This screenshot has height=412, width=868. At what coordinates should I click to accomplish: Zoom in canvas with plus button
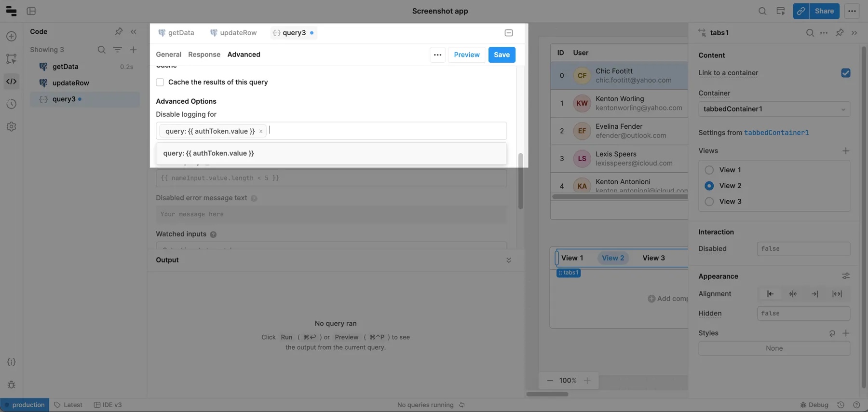point(587,381)
